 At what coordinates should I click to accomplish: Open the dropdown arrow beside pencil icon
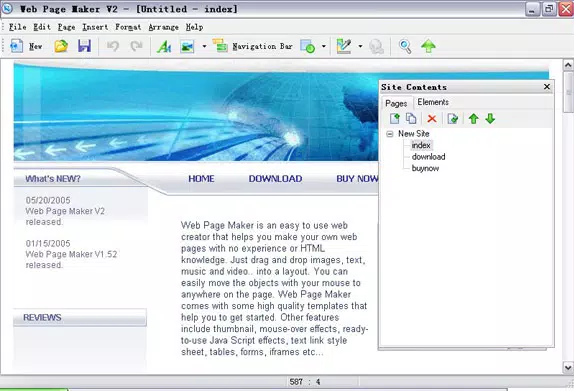(x=360, y=46)
